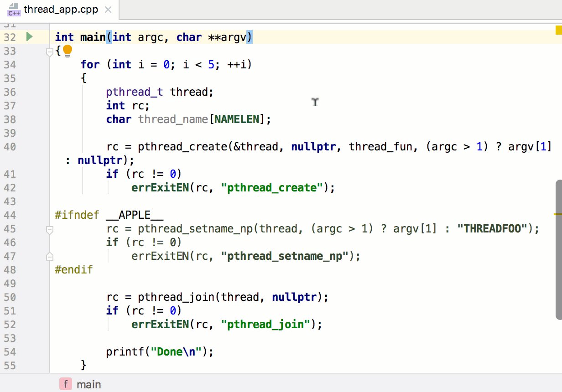Click on pthread_join function call
This screenshot has height=392, width=562.
point(176,297)
